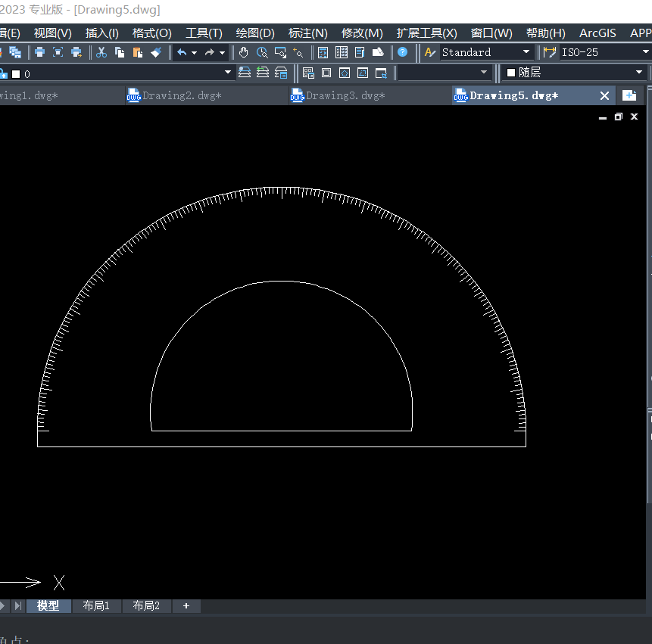
Task: Click the eraser-shaped icon before Help
Action: (x=378, y=52)
